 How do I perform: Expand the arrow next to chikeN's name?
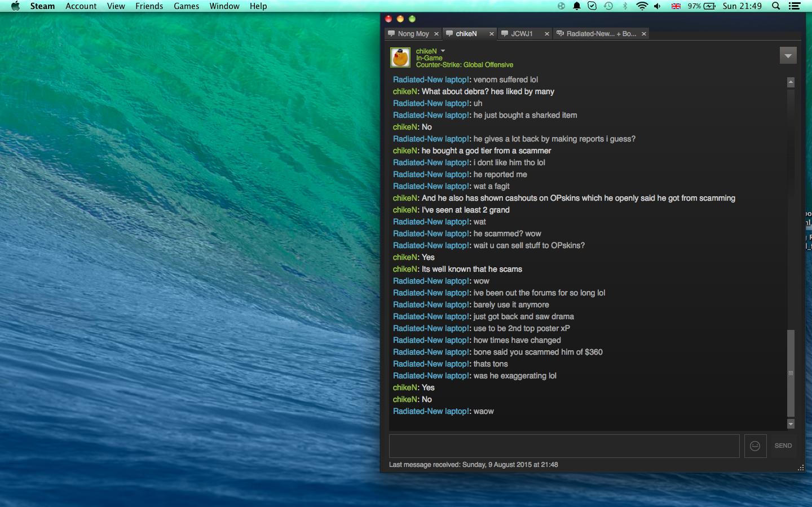443,51
